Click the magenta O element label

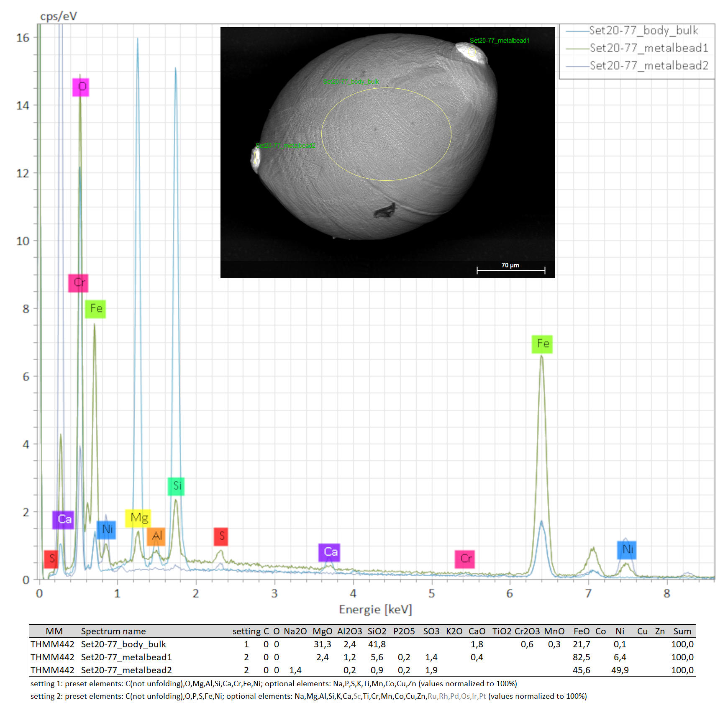tap(81, 87)
